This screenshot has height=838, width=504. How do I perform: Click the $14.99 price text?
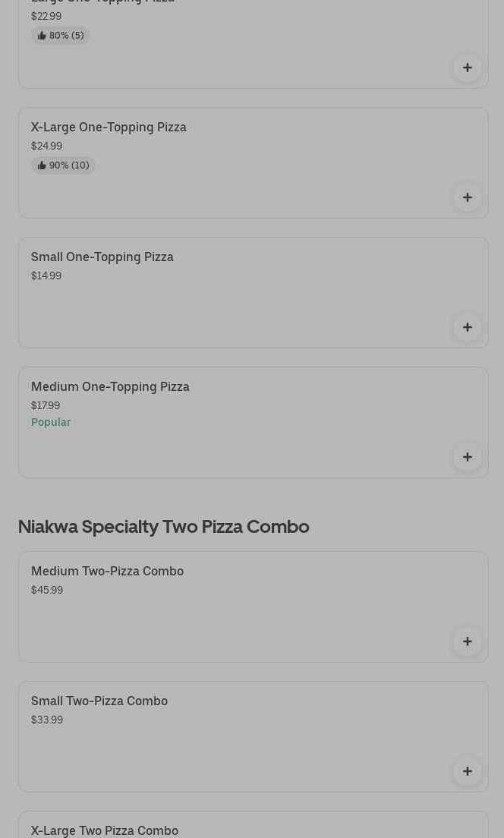point(46,276)
